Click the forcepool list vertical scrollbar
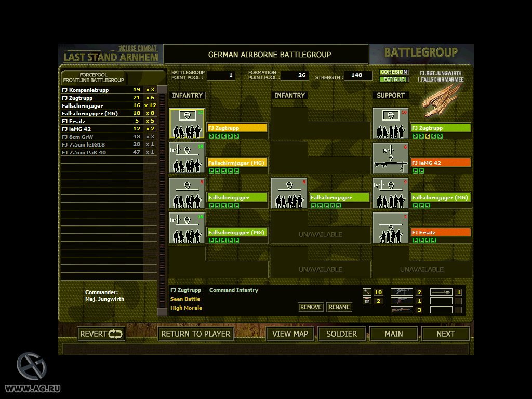 coord(162,197)
